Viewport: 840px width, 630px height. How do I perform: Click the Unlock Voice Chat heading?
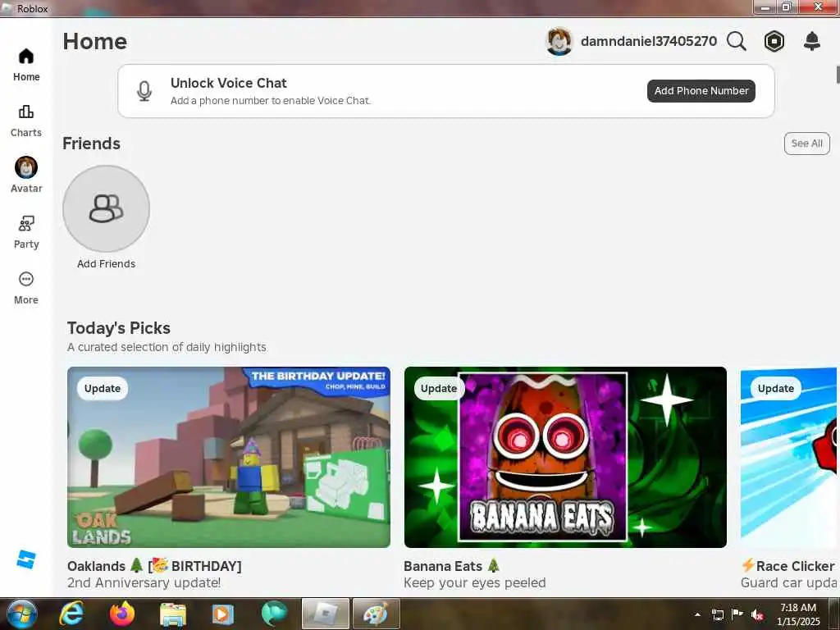229,83
